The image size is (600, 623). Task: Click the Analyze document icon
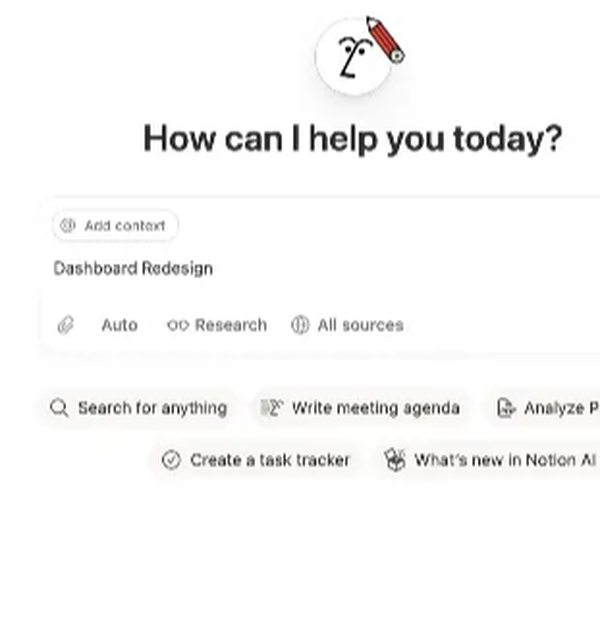click(x=507, y=408)
